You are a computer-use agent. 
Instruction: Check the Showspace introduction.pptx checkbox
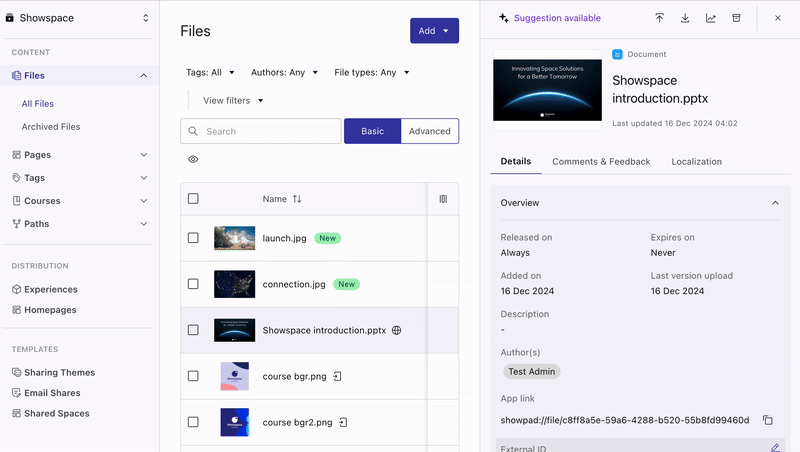[193, 330]
